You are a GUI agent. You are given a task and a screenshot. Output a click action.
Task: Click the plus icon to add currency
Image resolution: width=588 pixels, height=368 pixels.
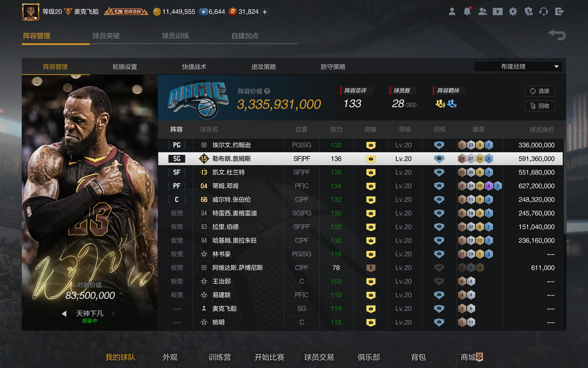coord(265,12)
